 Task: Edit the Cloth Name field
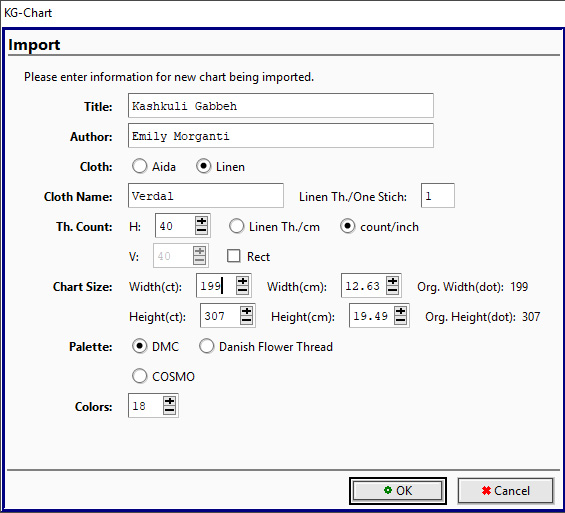pos(206,196)
